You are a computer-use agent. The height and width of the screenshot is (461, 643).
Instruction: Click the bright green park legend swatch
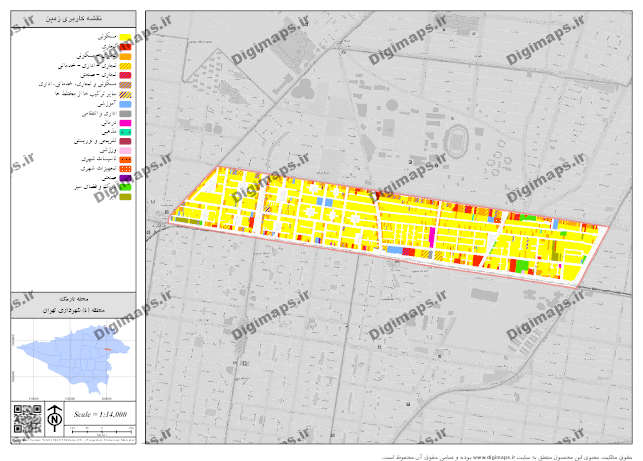125,187
